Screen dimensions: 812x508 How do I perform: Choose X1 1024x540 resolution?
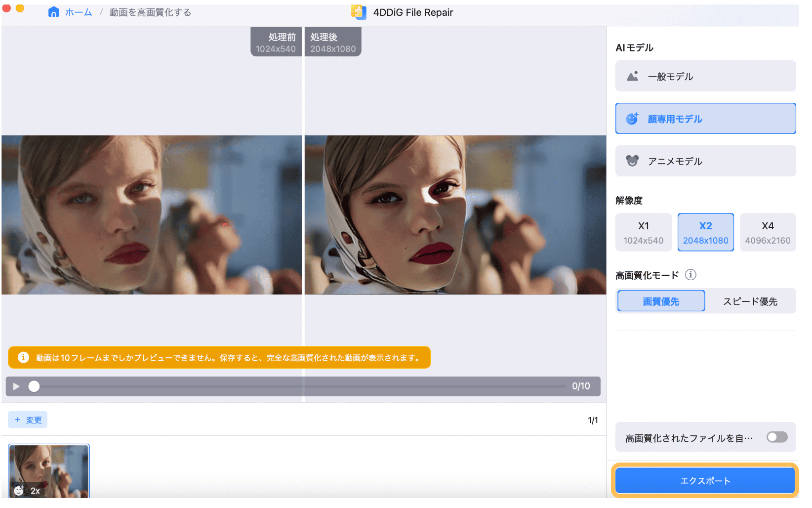643,232
